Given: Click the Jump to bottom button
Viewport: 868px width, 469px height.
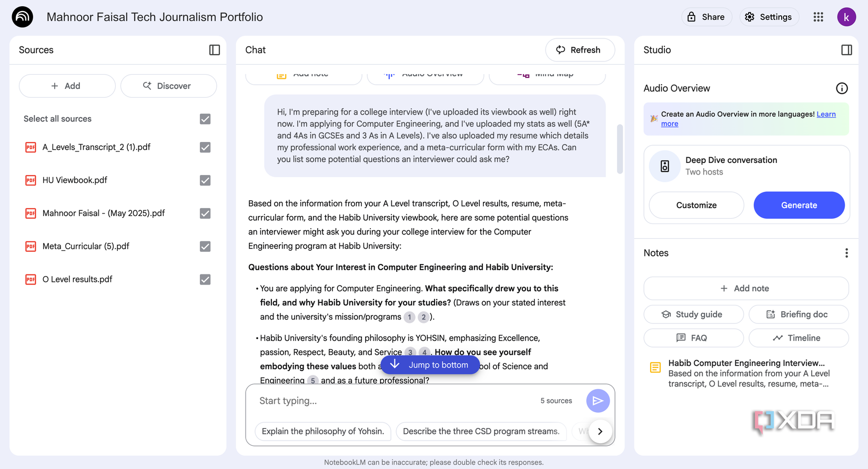Looking at the screenshot, I should (430, 365).
